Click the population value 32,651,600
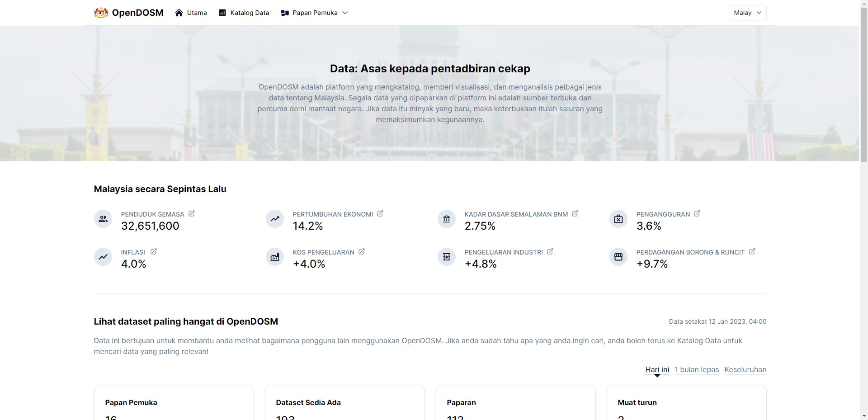This screenshot has height=420, width=868. point(150,226)
